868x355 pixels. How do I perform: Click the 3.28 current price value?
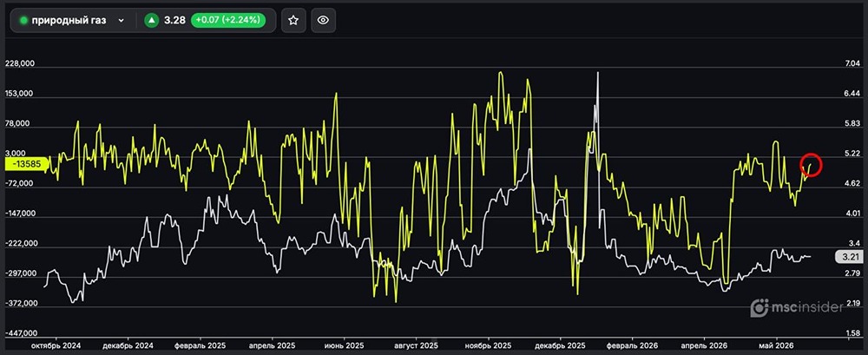click(x=175, y=21)
